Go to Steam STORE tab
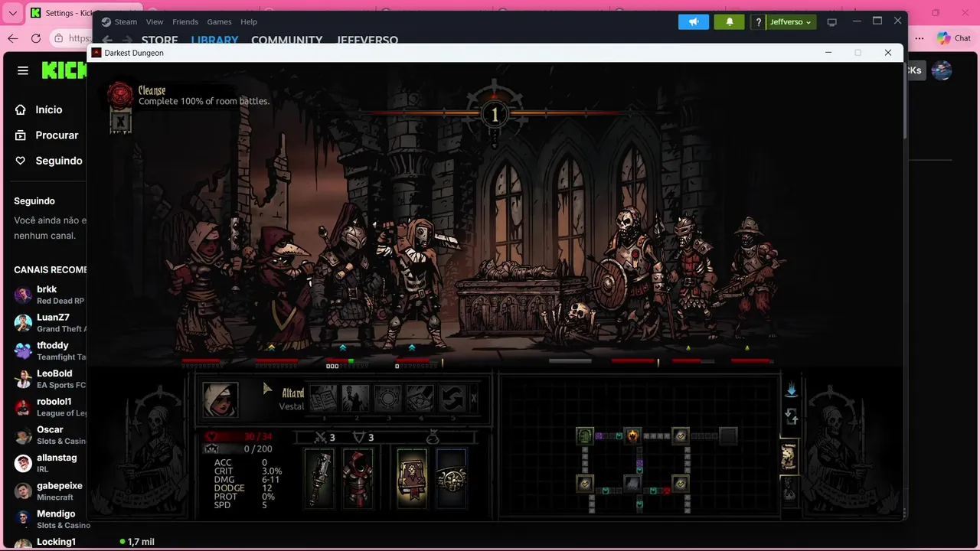 [159, 41]
